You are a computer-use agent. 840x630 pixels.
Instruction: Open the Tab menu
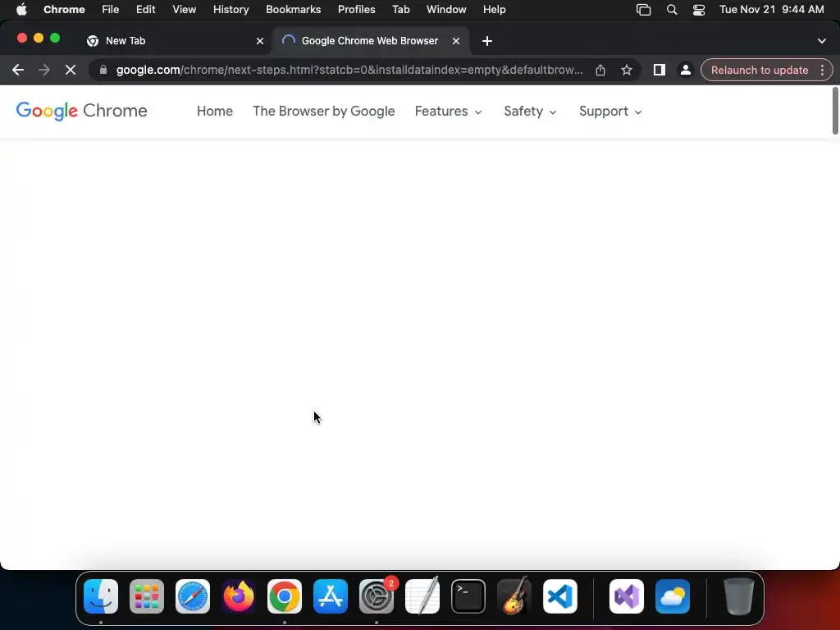(x=400, y=10)
